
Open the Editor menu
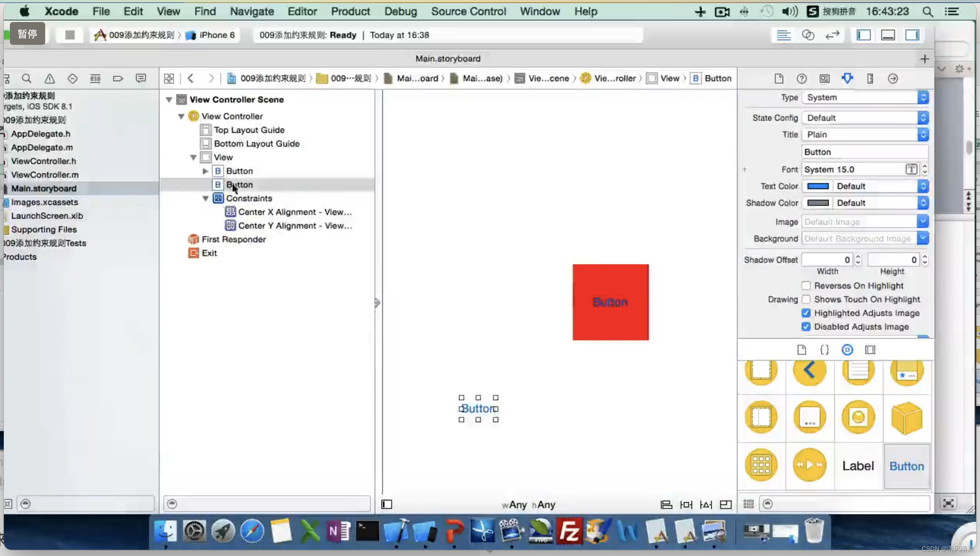tap(302, 11)
